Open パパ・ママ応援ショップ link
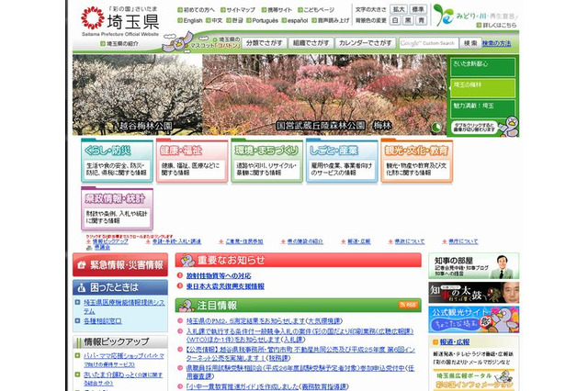 pos(124,360)
